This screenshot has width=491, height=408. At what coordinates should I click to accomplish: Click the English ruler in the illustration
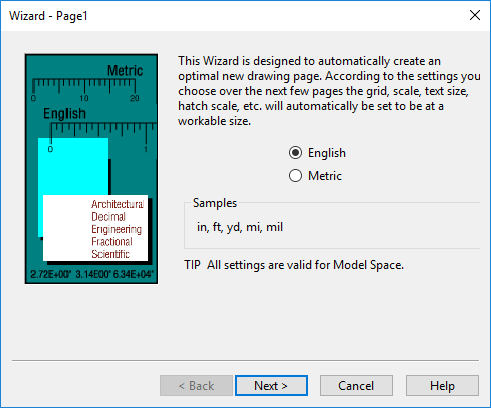tap(103, 137)
